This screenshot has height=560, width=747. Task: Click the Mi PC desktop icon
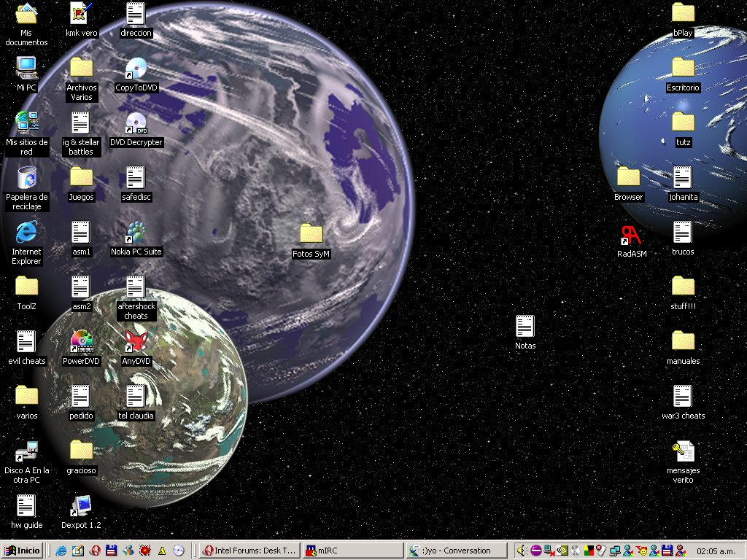27,68
